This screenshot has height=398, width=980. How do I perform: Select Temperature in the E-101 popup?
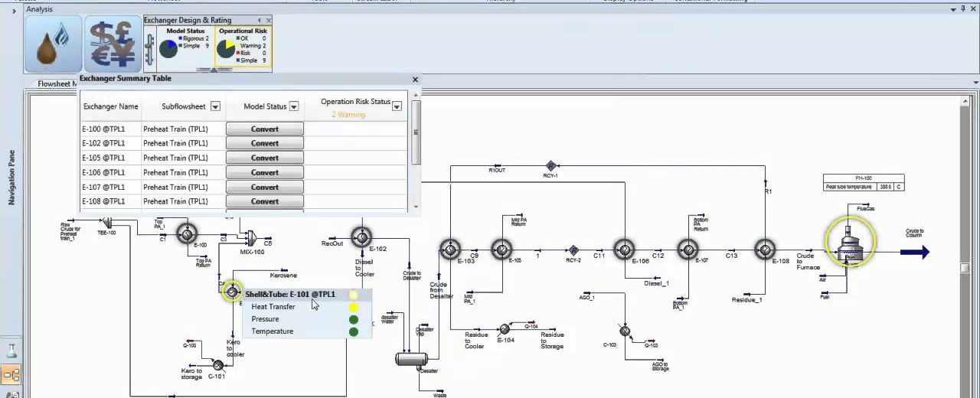click(273, 331)
